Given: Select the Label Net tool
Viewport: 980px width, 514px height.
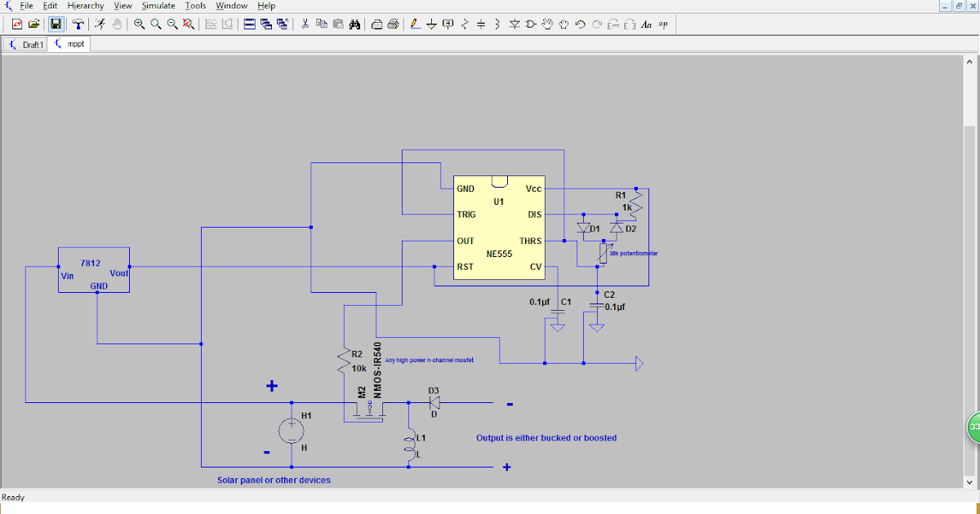Looking at the screenshot, I should pos(448,24).
